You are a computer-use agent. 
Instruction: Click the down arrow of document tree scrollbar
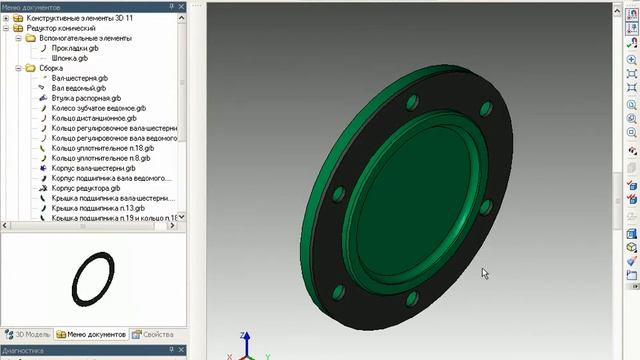point(182,217)
